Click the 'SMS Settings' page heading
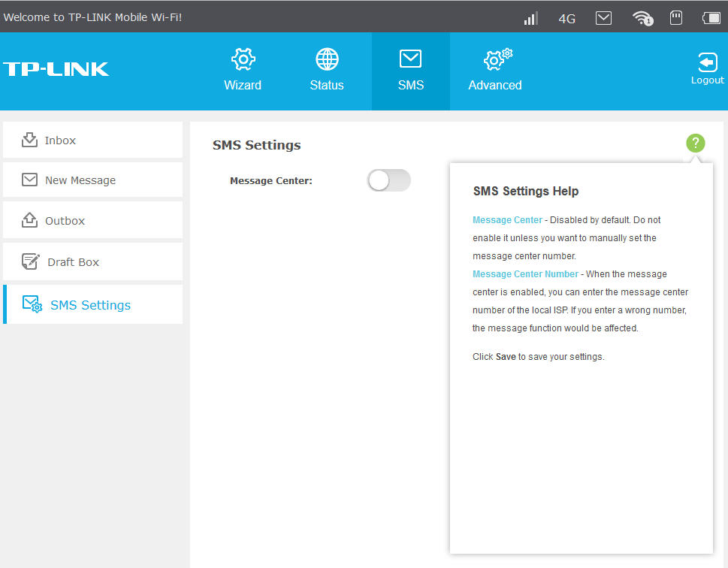This screenshot has width=728, height=568. 257,145
